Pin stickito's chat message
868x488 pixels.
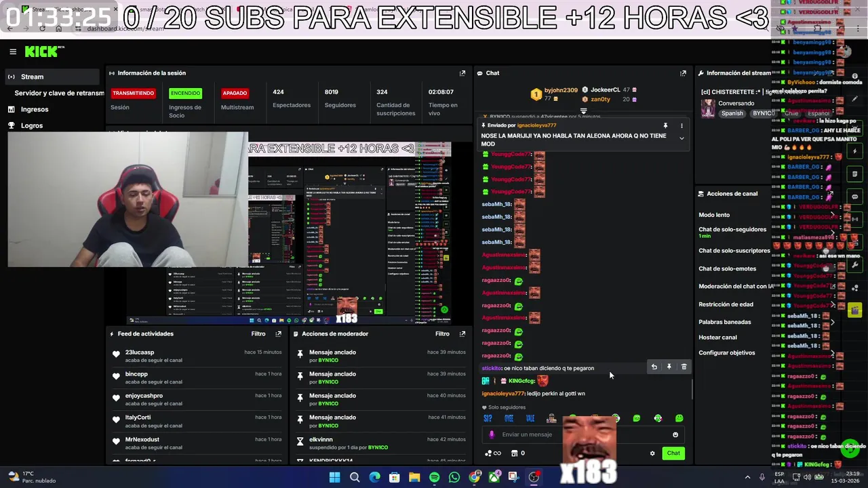click(669, 367)
